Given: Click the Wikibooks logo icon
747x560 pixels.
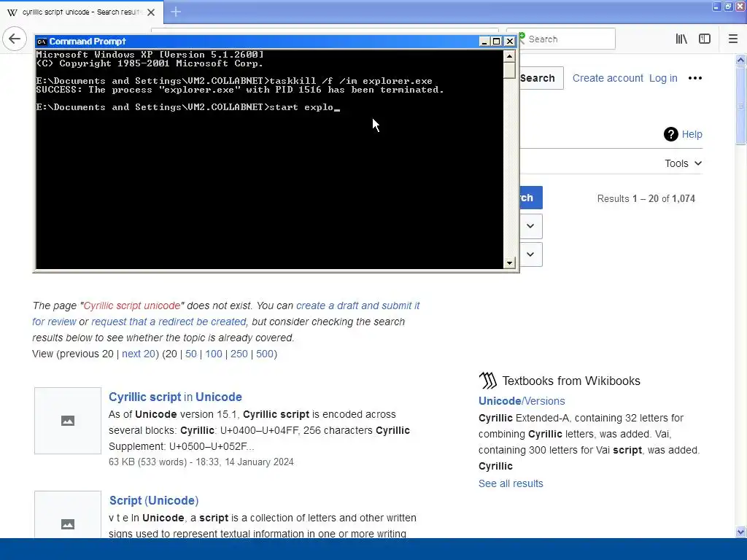Looking at the screenshot, I should 488,381.
